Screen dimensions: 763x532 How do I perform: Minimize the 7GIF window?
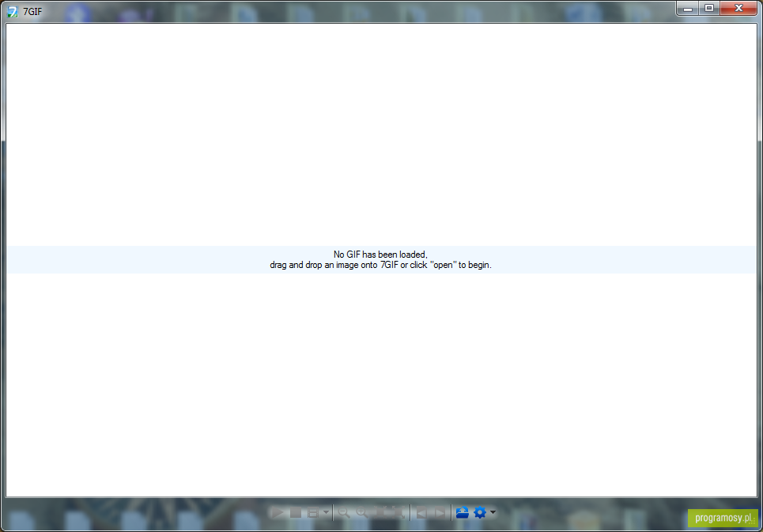(x=688, y=8)
